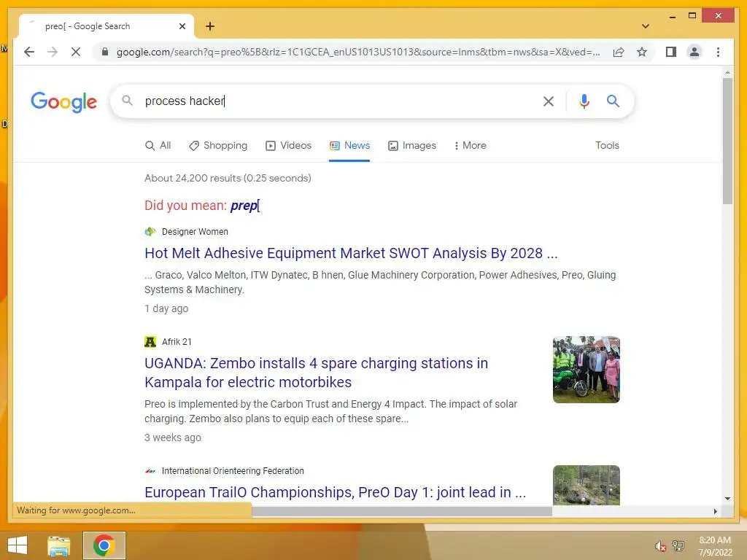The height and width of the screenshot is (560, 747).
Task: Open UGANDA Zembo charging stations article
Action: click(316, 373)
